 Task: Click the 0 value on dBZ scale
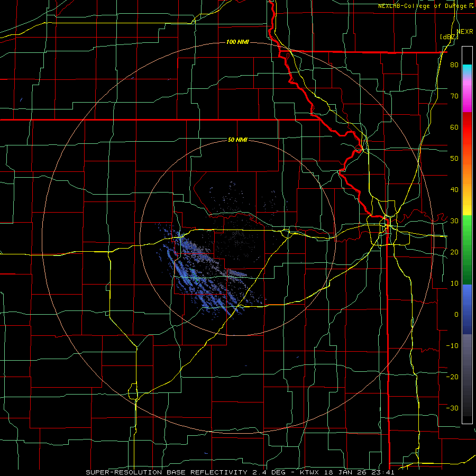tap(456, 315)
